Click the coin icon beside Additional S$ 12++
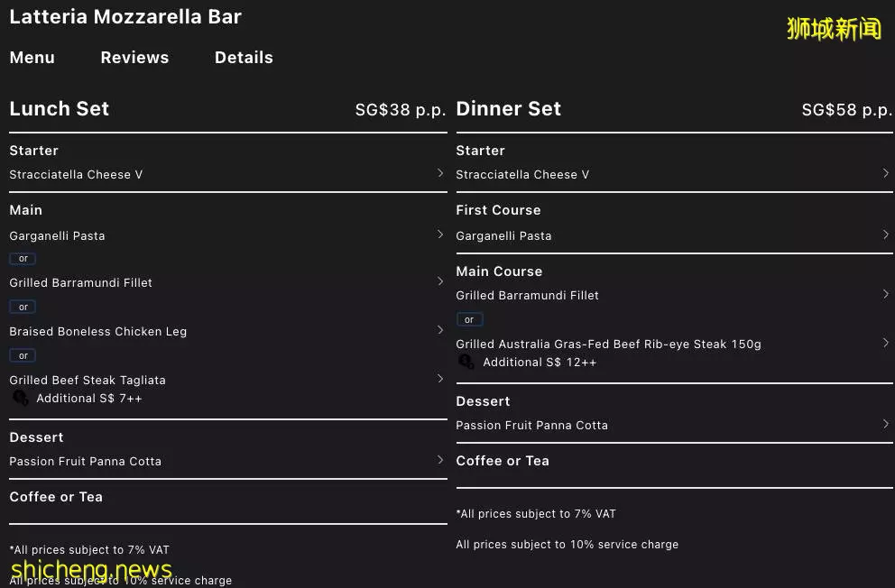 466,362
